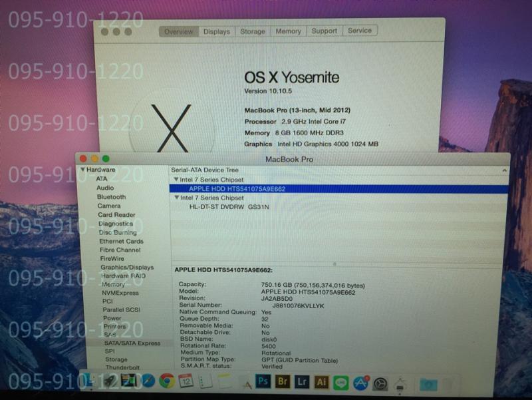Open Google Chrome in the dock
532x400 pixels.
[x=166, y=381]
